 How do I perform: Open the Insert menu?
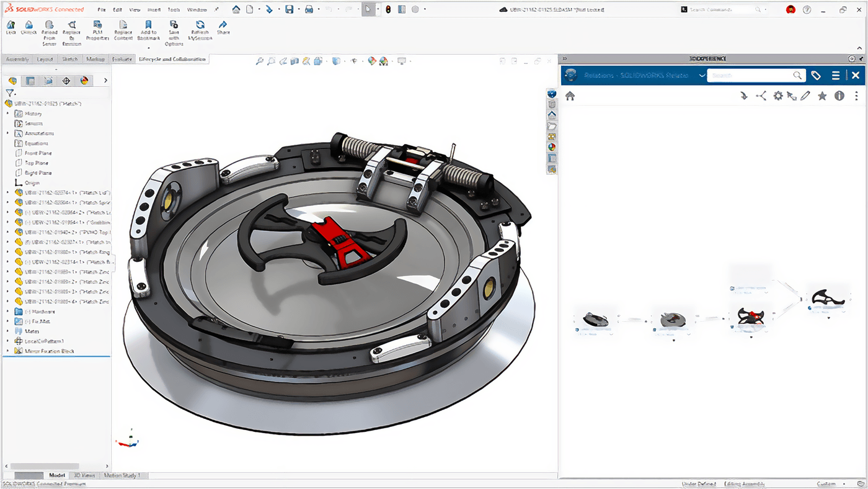click(x=154, y=9)
